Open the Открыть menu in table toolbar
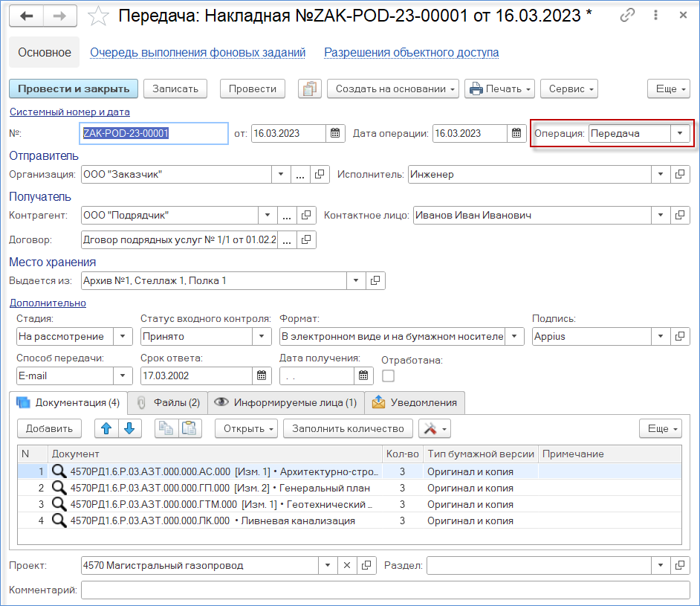 [x=247, y=429]
